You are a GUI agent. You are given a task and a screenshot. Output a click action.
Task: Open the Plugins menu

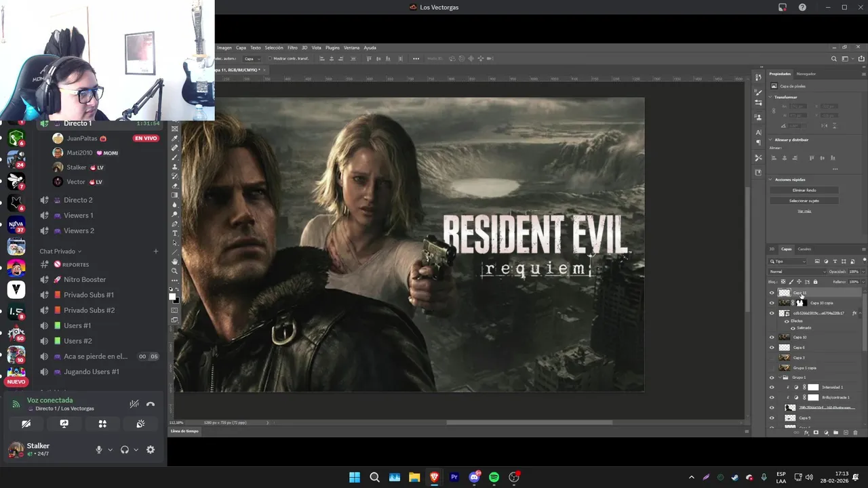pos(332,47)
